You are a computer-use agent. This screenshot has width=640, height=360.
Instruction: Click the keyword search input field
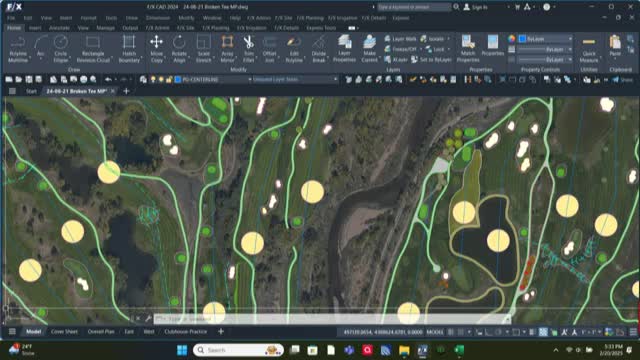(x=413, y=7)
